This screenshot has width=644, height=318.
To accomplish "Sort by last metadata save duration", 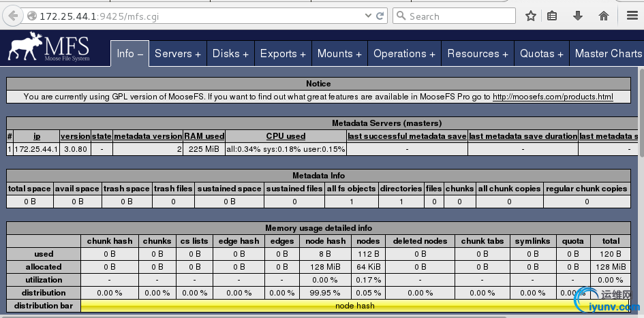I will tap(523, 136).
